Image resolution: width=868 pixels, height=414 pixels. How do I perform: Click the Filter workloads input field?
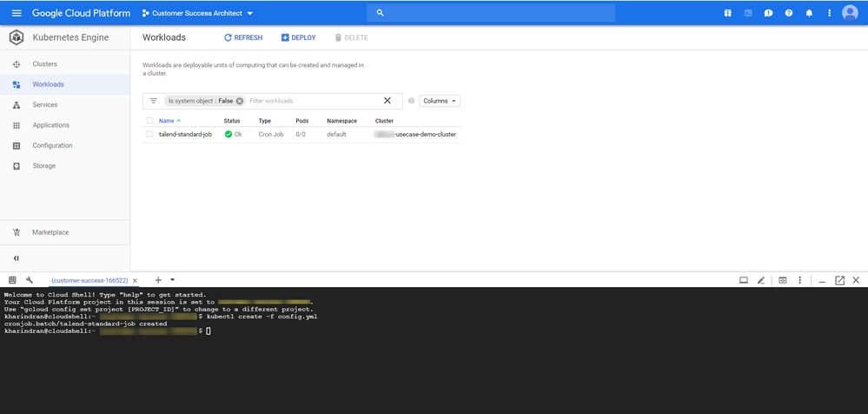[x=313, y=101]
